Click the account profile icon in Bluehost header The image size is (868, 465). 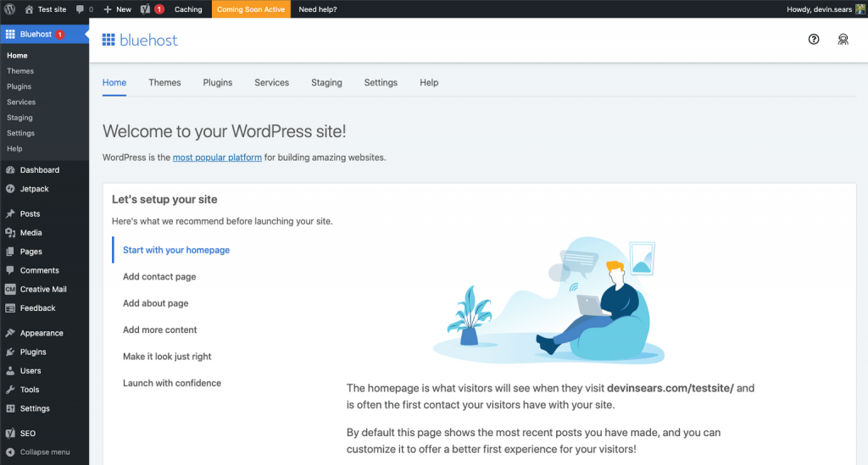[x=843, y=39]
